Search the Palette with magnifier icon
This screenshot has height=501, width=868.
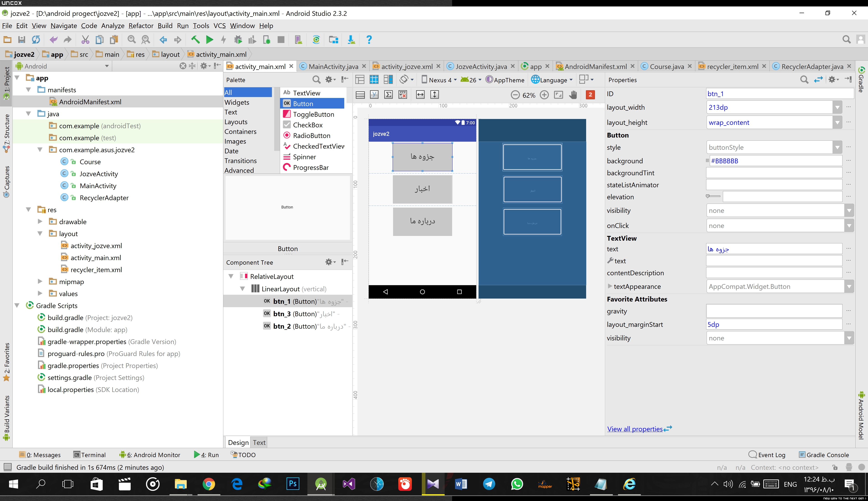click(316, 80)
